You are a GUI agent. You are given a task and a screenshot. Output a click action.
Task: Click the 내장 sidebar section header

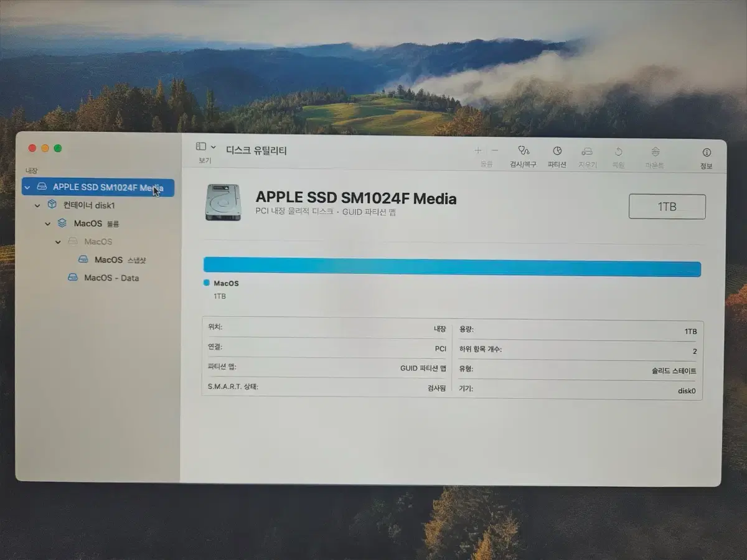click(x=31, y=170)
